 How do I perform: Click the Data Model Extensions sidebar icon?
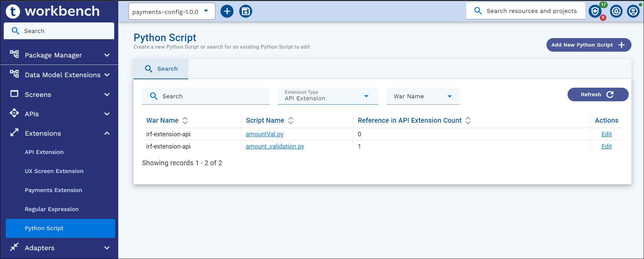click(14, 74)
